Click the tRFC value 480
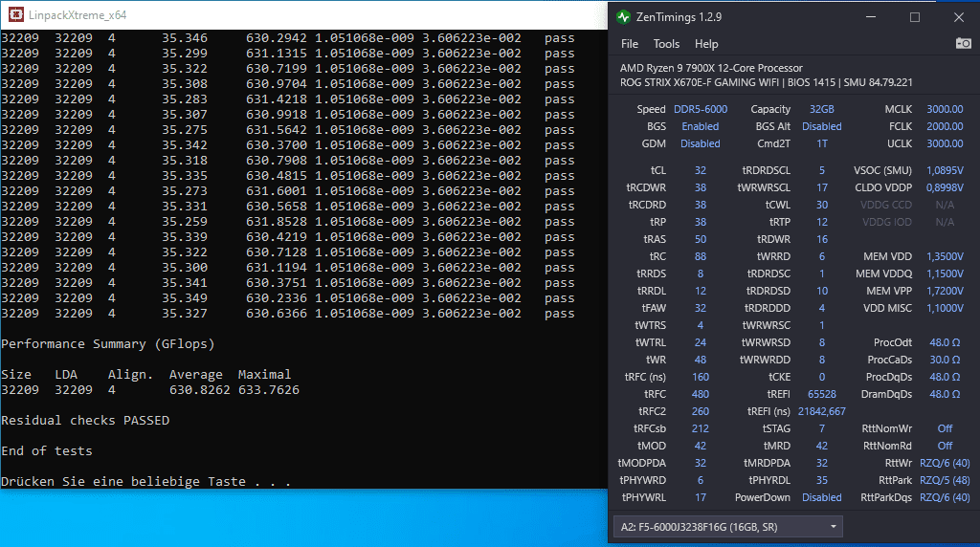The width and height of the screenshot is (980, 547). tap(700, 394)
